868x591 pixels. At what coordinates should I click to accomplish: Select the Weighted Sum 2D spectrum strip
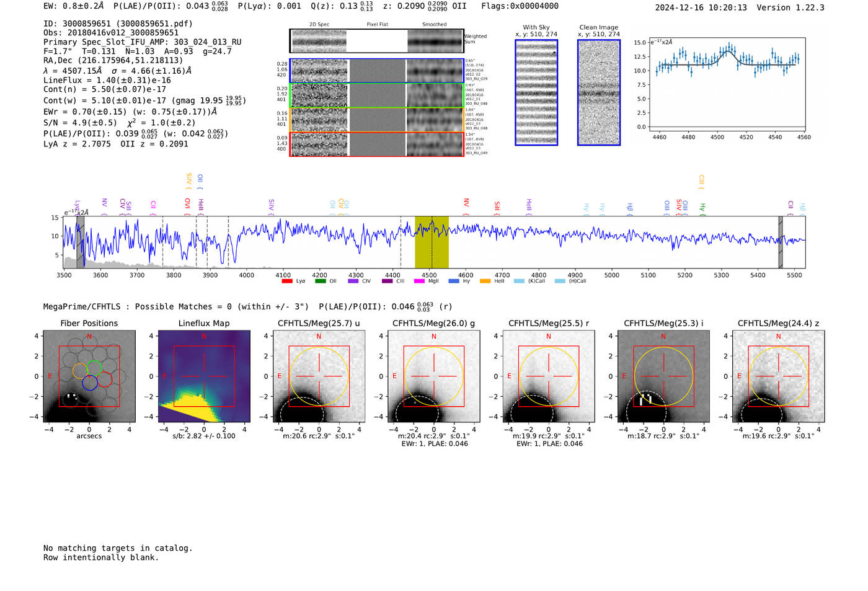pos(376,41)
